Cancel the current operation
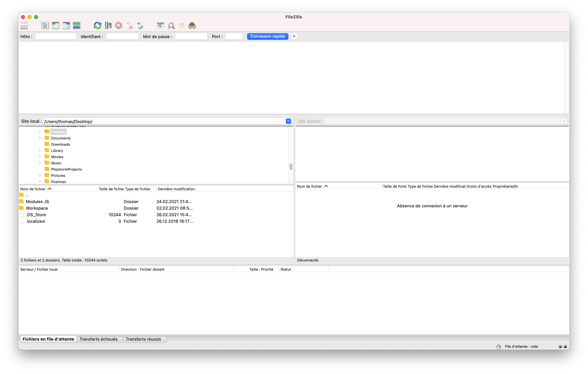Screen dimensions: 588x374 click(118, 25)
